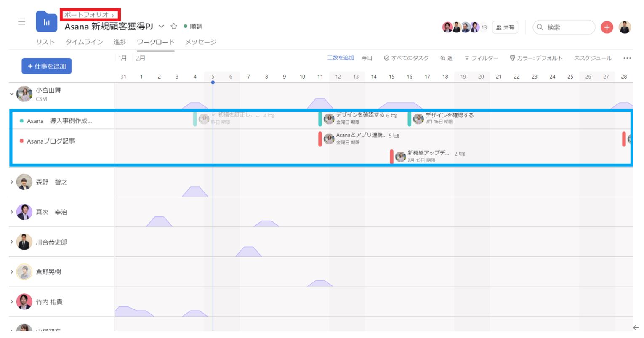Image resolution: width=644 pixels, height=338 pixels.
Task: Open the hamburger sidebar menu
Action: (x=22, y=22)
